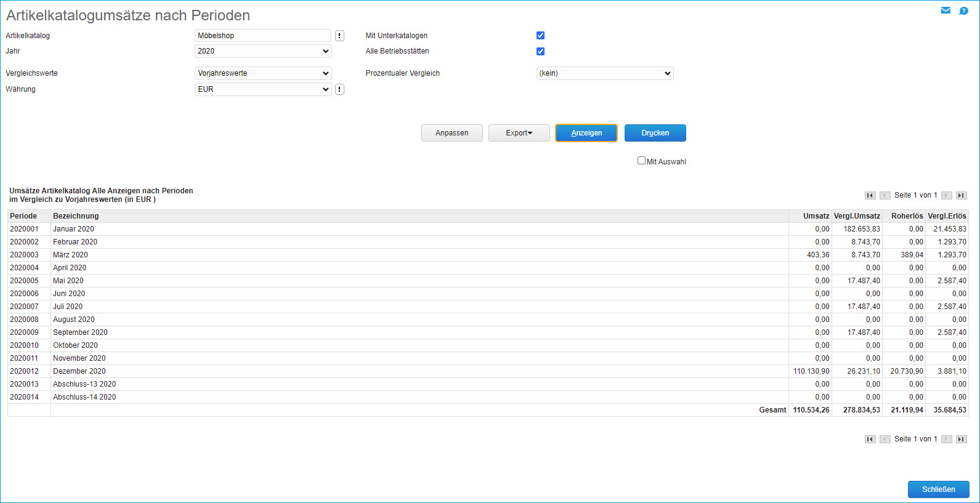Click the lookup icon next to Artikelkatalog field
Image resolution: width=980 pixels, height=503 pixels.
339,36
